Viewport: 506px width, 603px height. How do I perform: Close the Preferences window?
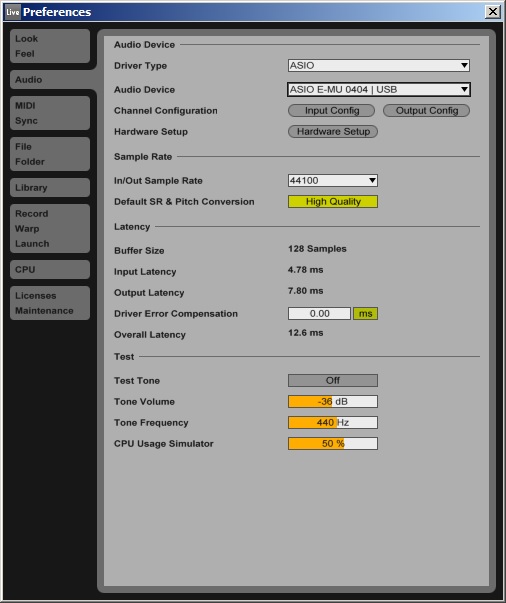click(493, 12)
